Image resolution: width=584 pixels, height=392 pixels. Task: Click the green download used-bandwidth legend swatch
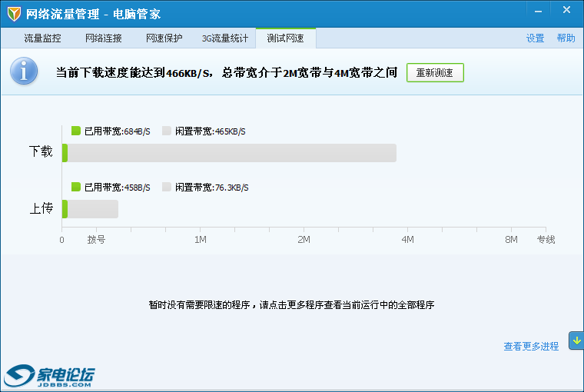point(76,131)
